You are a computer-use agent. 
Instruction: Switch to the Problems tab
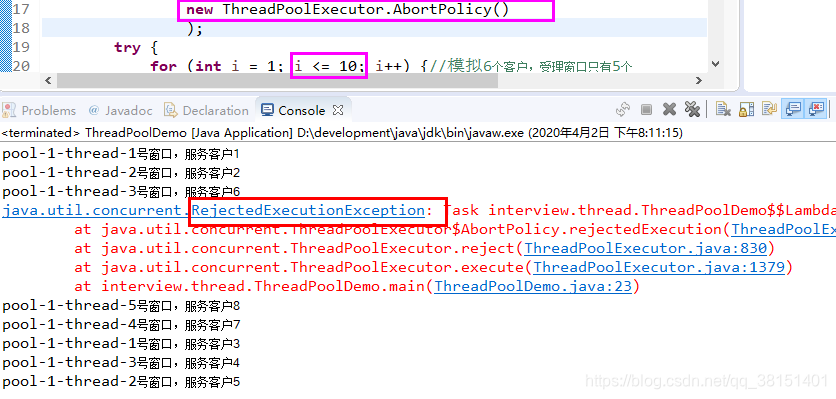click(x=49, y=110)
